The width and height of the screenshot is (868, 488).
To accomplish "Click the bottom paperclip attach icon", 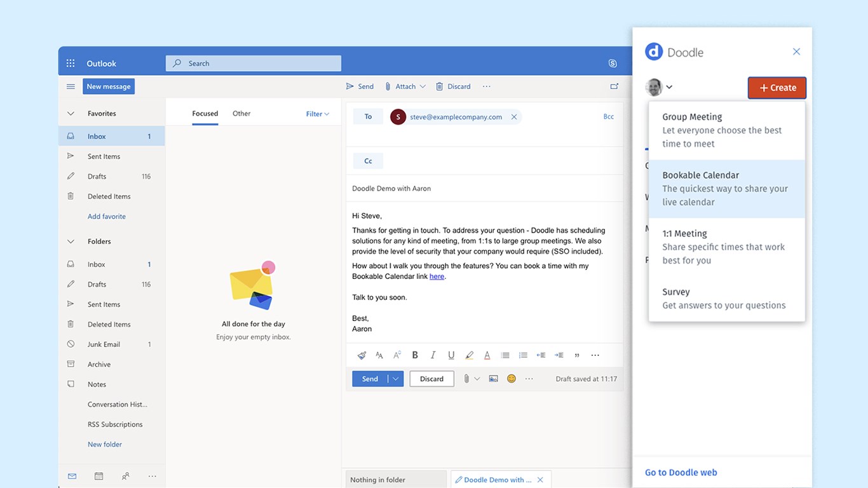I will click(x=466, y=379).
